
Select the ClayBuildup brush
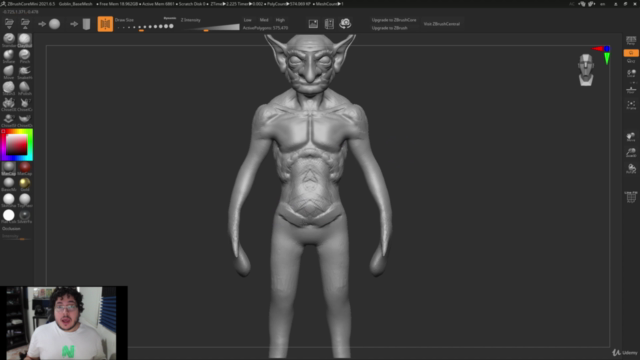pyautogui.click(x=24, y=40)
